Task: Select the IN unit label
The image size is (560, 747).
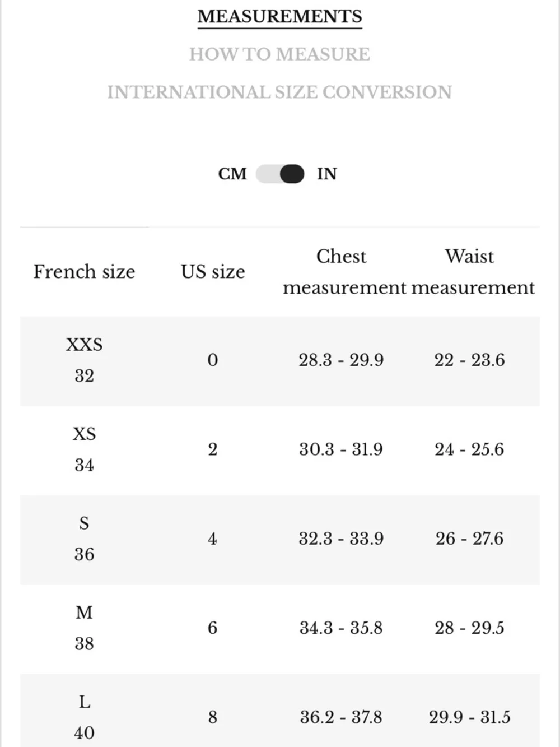Action: click(x=327, y=174)
